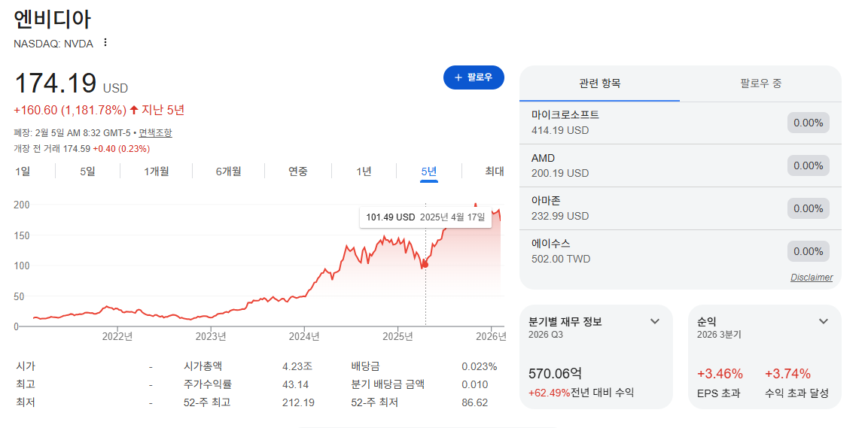868x428 pixels.
Task: Click the 시가총액 value 4.23조
Action: 297,366
